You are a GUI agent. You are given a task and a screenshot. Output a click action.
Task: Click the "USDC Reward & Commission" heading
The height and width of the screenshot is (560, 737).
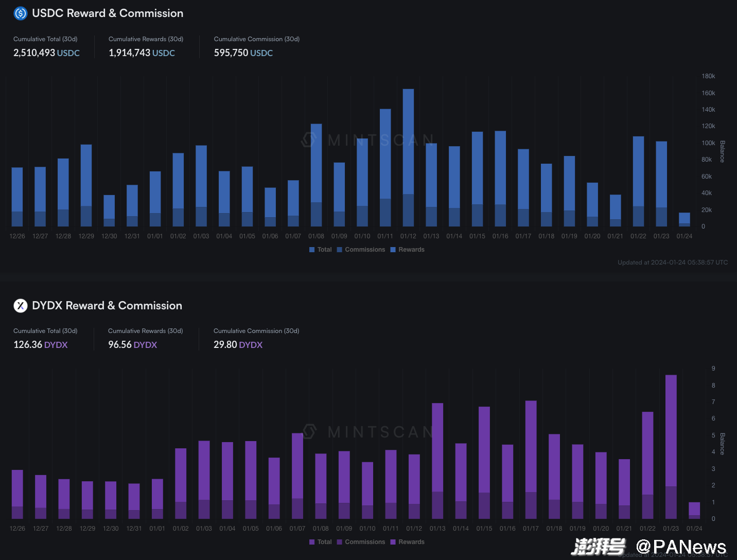pos(108,13)
